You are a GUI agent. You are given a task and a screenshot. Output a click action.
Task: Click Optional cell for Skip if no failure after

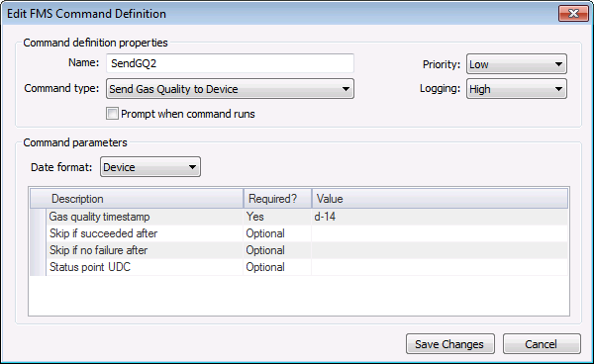pos(277,250)
